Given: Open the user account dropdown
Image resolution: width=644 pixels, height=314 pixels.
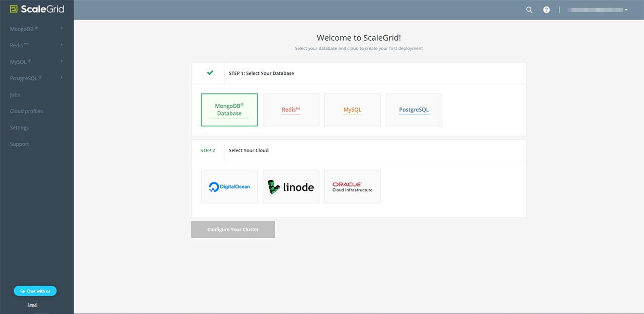Looking at the screenshot, I should point(598,10).
